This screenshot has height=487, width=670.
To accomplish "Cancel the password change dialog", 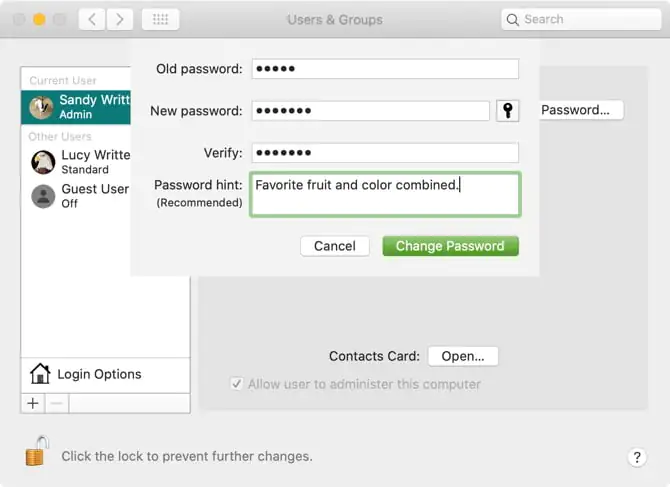I will point(334,246).
